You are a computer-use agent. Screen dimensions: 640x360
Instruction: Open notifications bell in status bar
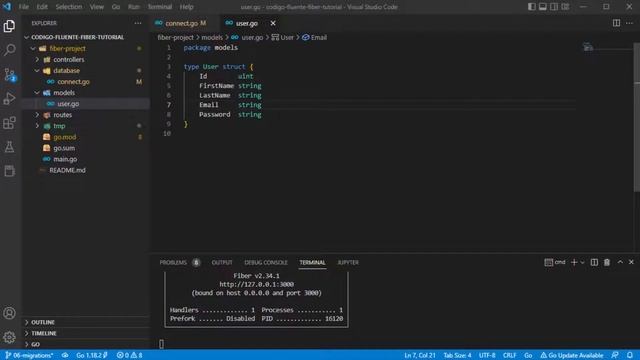630,355
